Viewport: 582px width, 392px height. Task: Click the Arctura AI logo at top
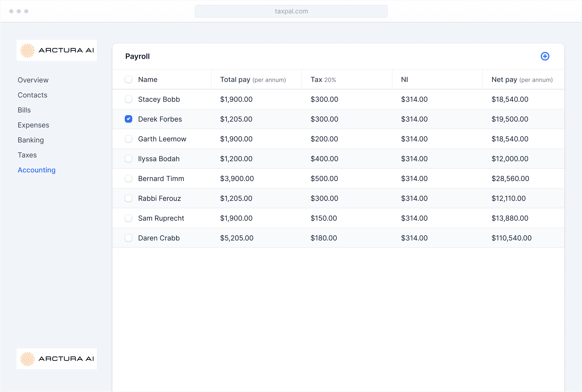click(57, 50)
